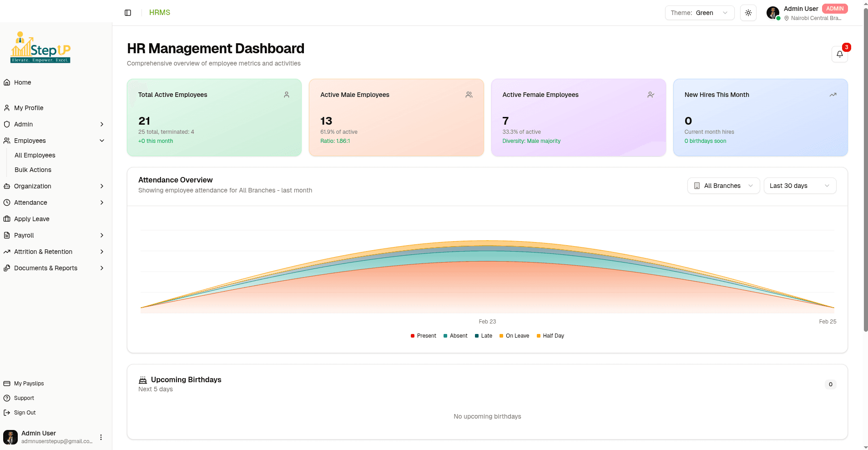Toggle the Present series in chart legend
This screenshot has height=450, width=868.
pyautogui.click(x=424, y=336)
